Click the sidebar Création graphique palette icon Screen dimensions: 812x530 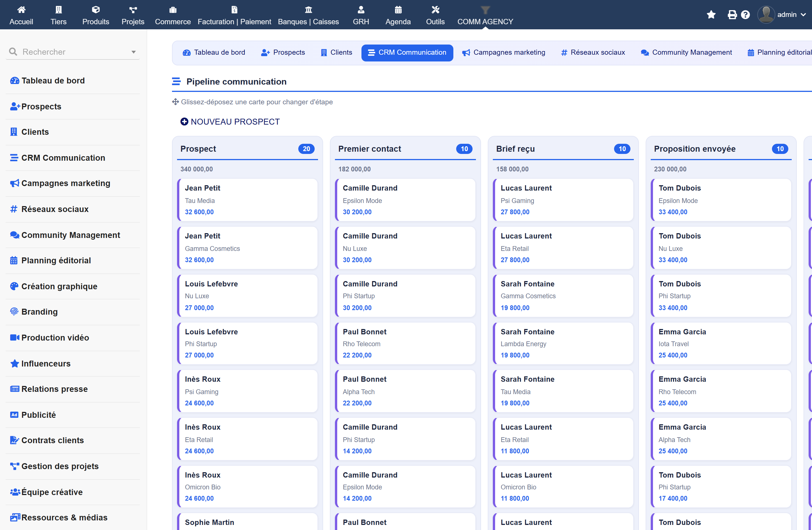(x=14, y=286)
